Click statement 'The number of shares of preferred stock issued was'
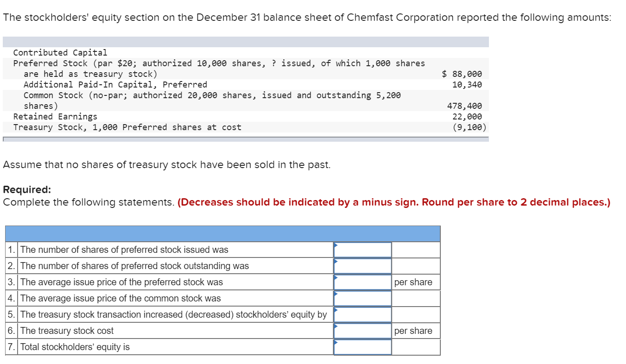 pos(124,250)
